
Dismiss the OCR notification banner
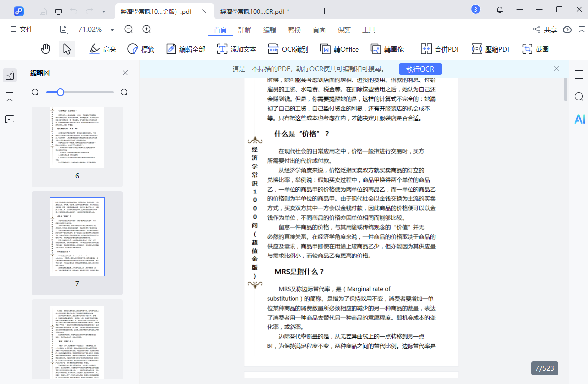coord(556,68)
